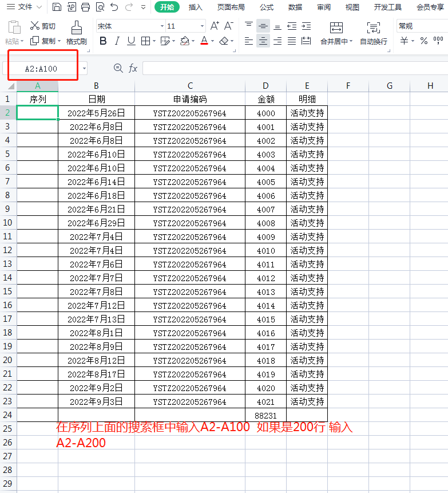
Task: Justify text alignment icon
Action: (292, 41)
